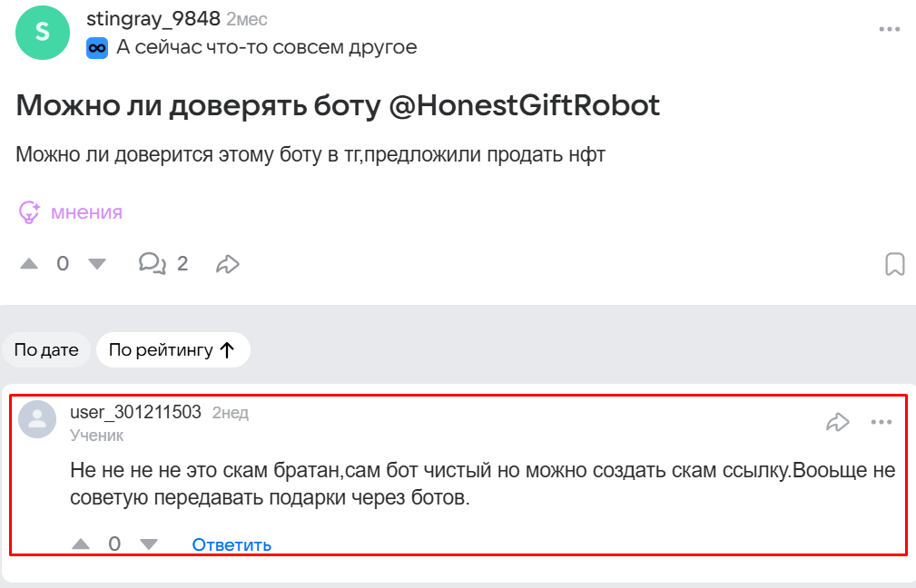Open the "мнения" tag link
The width and height of the screenshot is (916, 588).
(86, 212)
